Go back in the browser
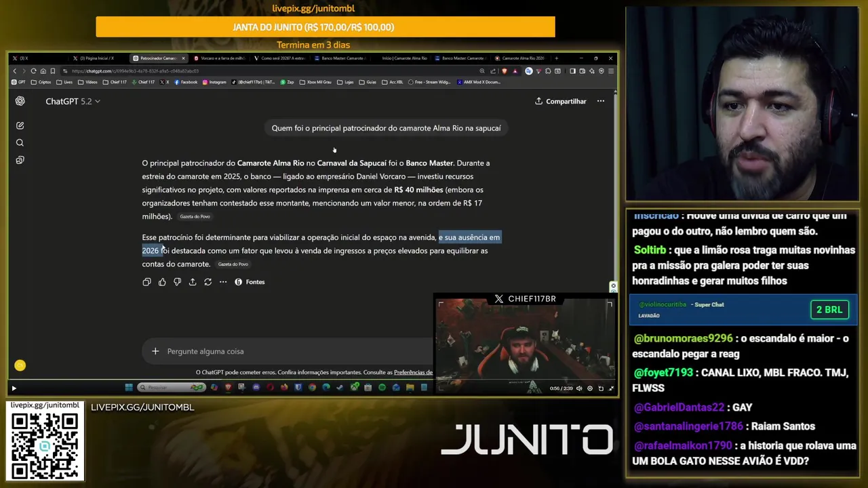This screenshot has height=488, width=868. 15,71
